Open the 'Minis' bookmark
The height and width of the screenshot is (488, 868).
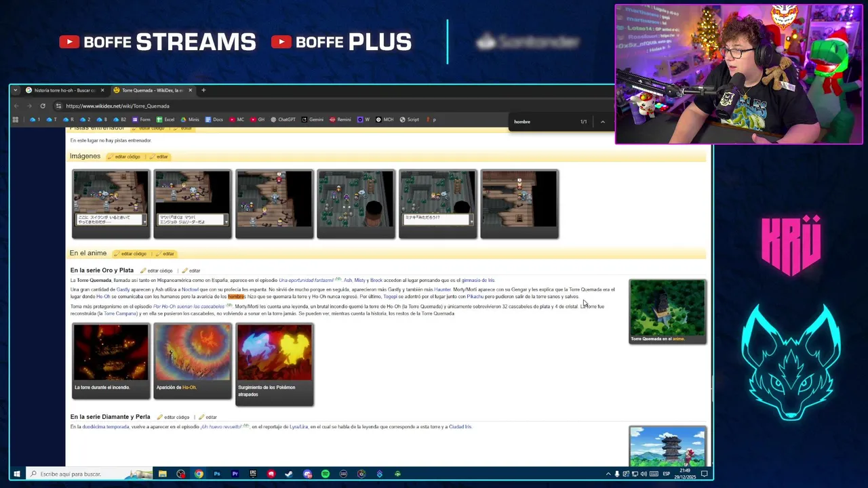[190, 119]
